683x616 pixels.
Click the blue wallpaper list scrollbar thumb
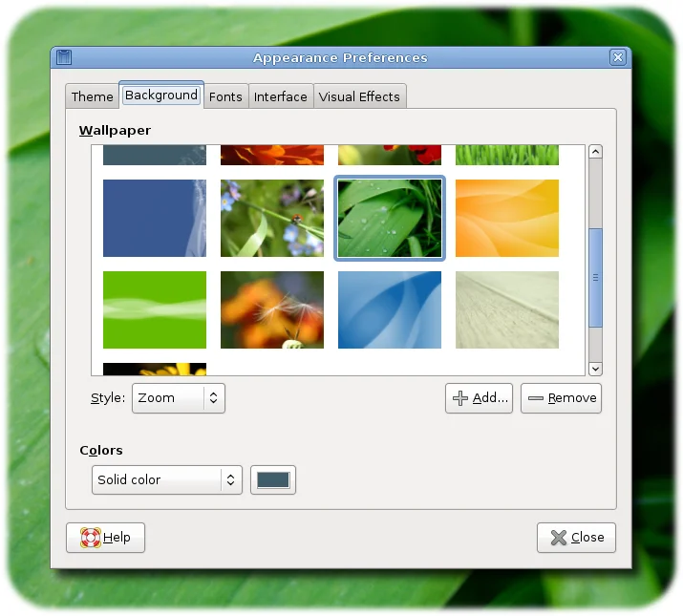tap(595, 278)
